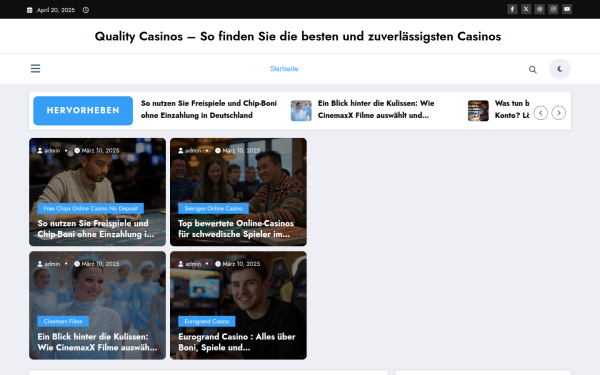
Task: Click the calendar icon beside April 20, 2025
Action: click(x=29, y=10)
